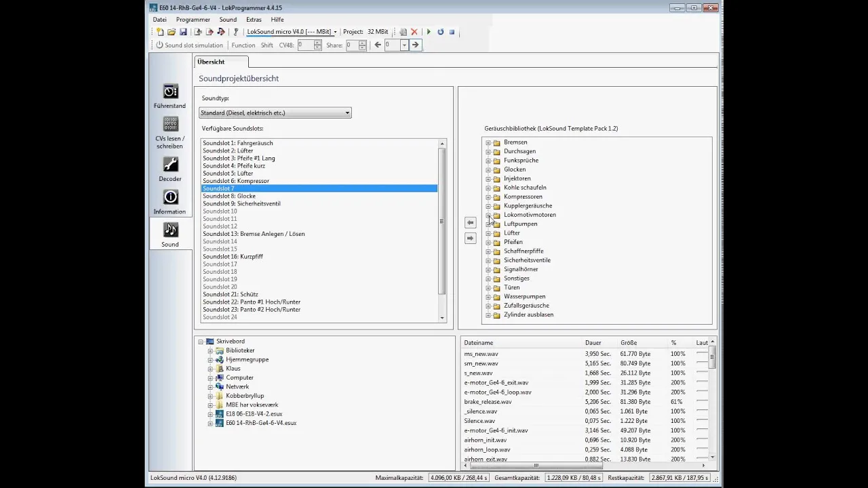
Task: Click the left arrow next to Share field
Action: pyautogui.click(x=378, y=45)
